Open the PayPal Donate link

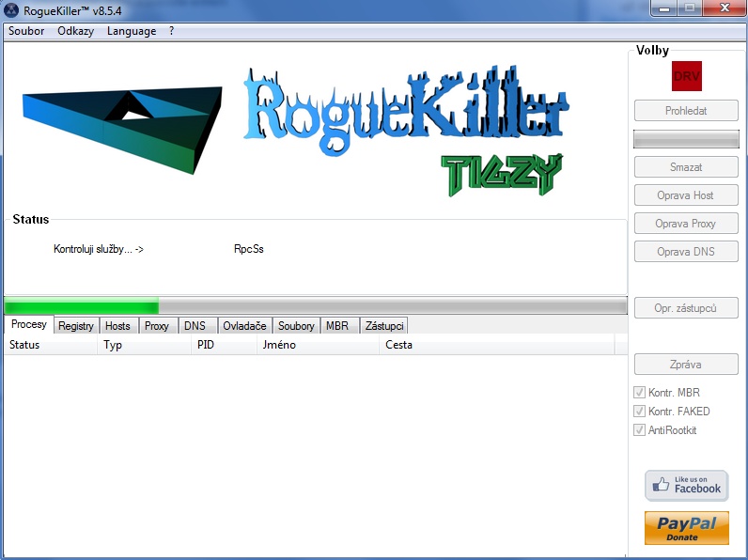pos(686,527)
